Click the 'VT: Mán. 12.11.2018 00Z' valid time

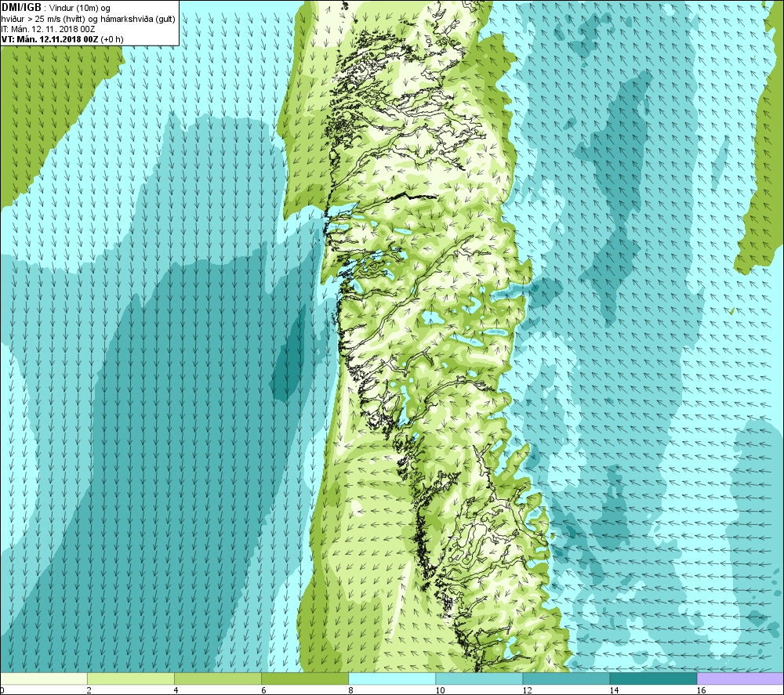click(50, 39)
